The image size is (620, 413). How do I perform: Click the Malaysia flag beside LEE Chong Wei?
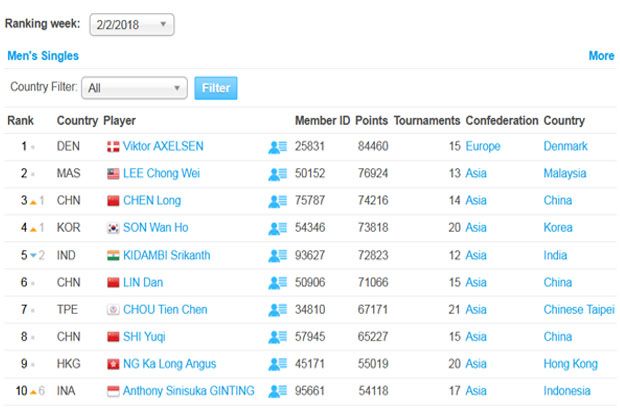113,174
